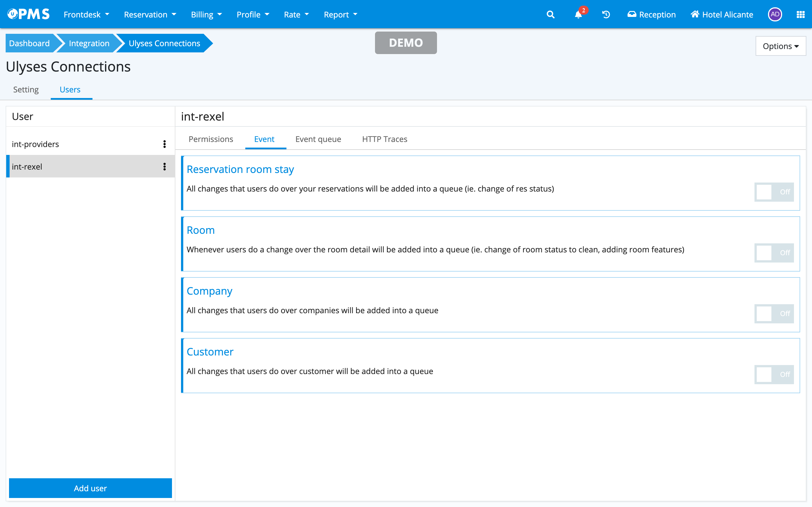Screen dimensions: 812x507
Task: Toggle the Company event switch
Action: click(774, 313)
